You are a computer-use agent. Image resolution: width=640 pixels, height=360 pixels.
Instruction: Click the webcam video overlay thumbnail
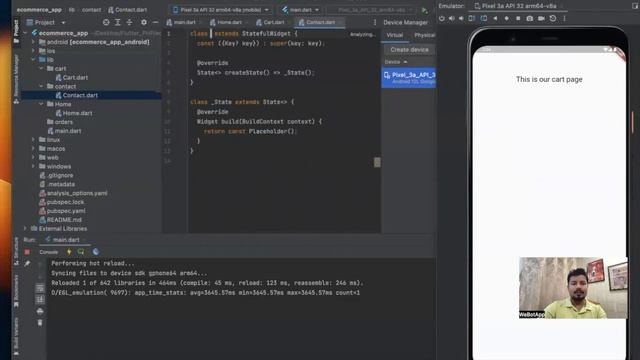(573, 288)
